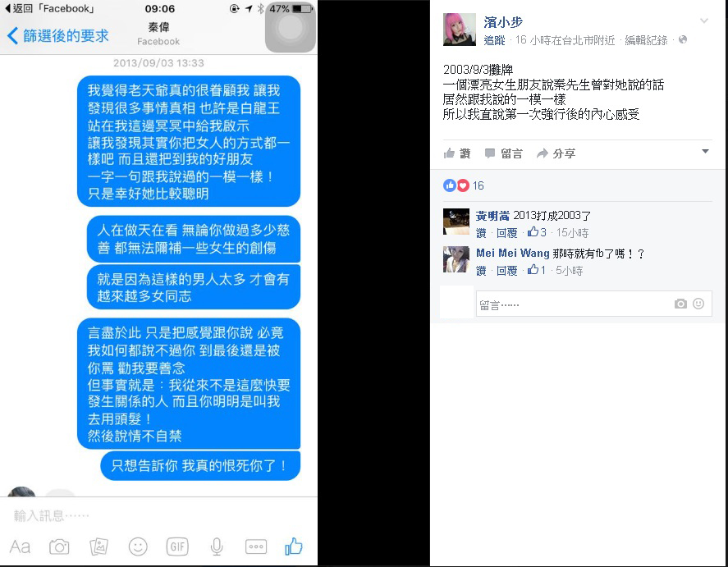Open 編輯紀錄 edit history link
This screenshot has width=728, height=567.
[646, 40]
